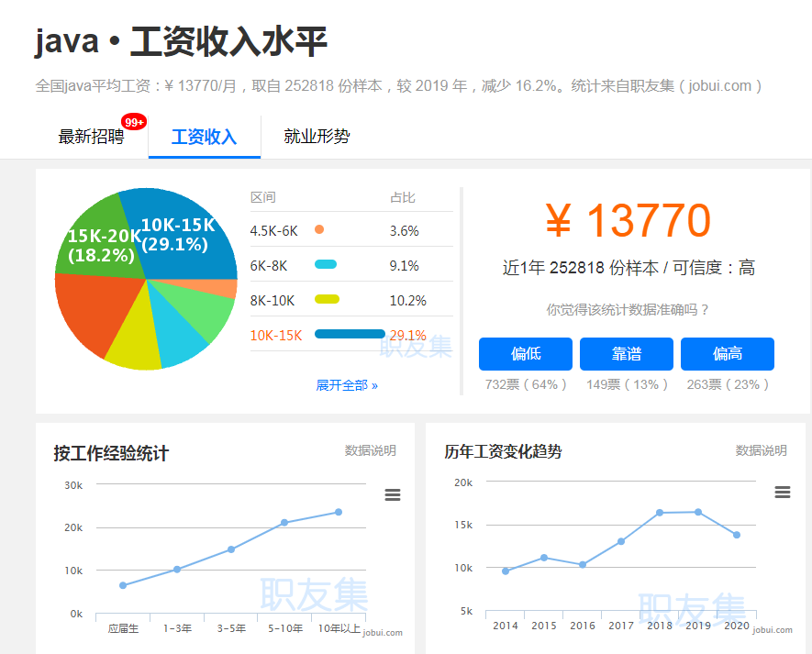Click the 3-5年 data point
Viewport: 812px width, 654px height.
tap(231, 549)
